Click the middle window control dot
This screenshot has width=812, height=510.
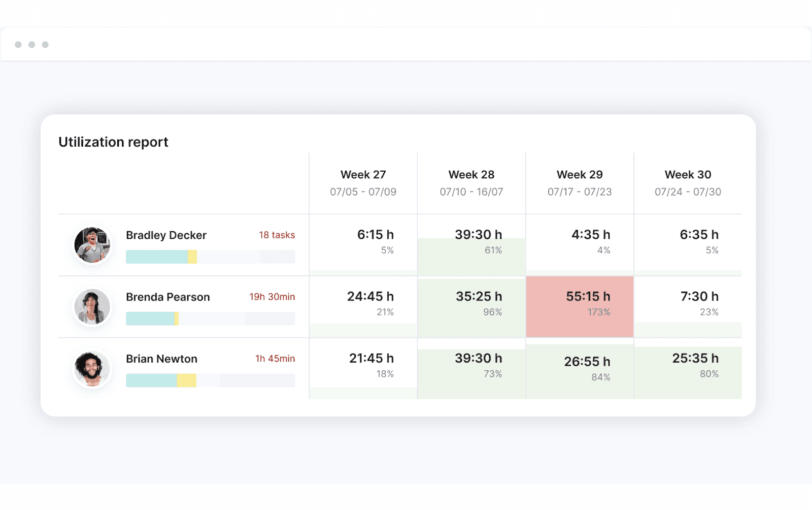point(32,44)
